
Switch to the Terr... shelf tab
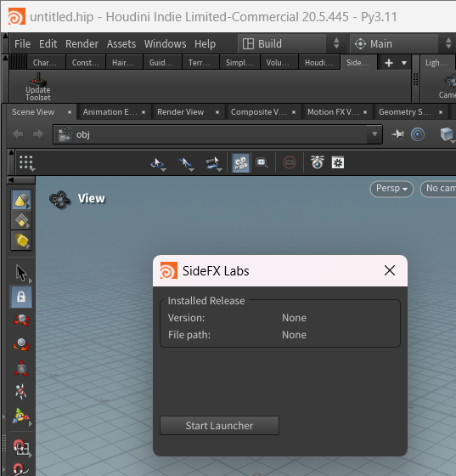[x=200, y=63]
